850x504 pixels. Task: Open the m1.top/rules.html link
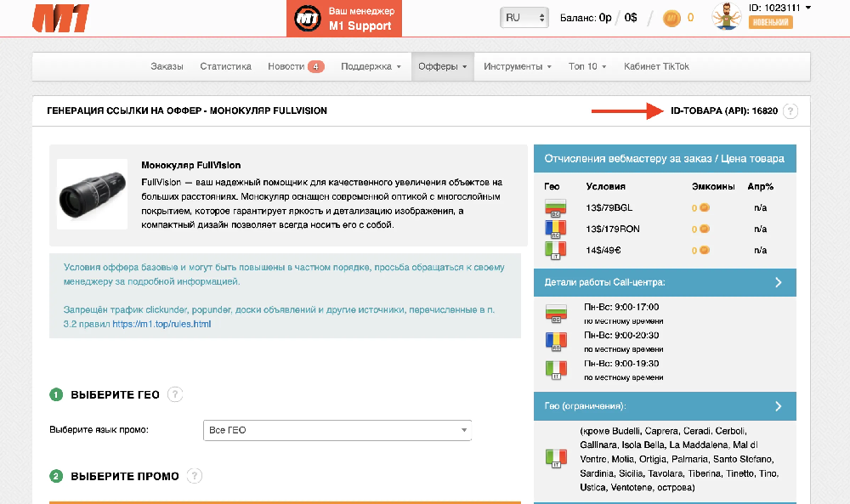[x=161, y=324]
